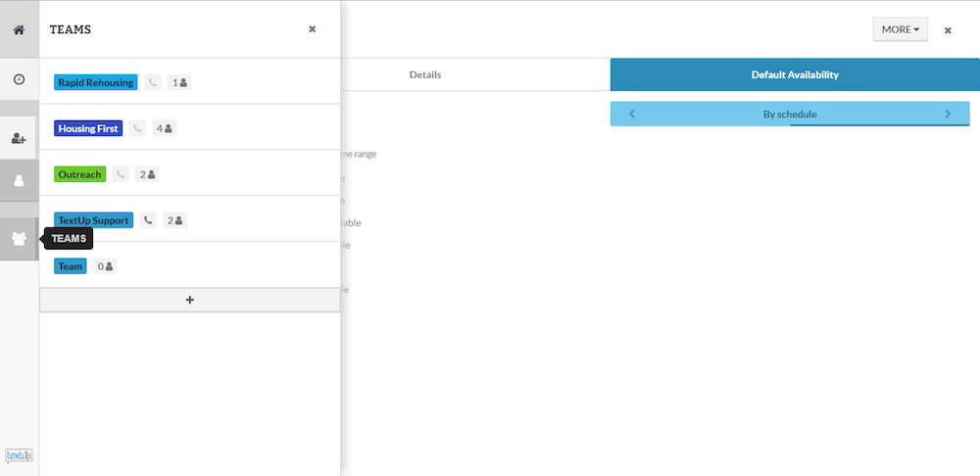980x476 pixels.
Task: Go to previous availability option arrow
Action: pyautogui.click(x=632, y=114)
